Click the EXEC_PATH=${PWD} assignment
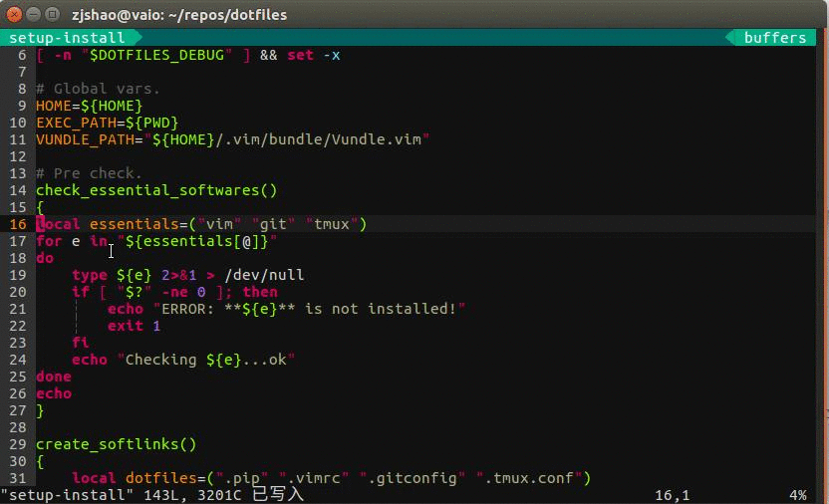Image resolution: width=829 pixels, height=504 pixels. [x=108, y=123]
